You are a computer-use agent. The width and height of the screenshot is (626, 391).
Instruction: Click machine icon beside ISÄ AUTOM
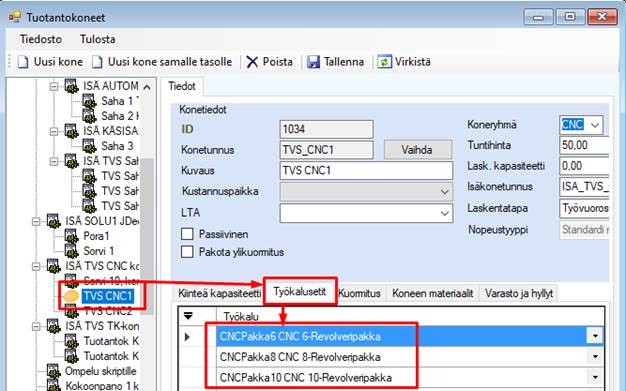coord(71,86)
